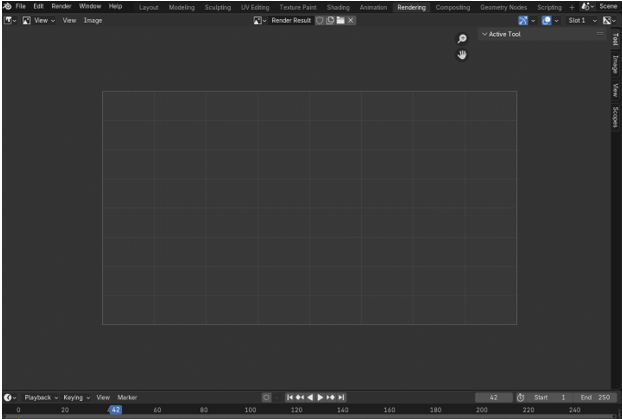The height and width of the screenshot is (419, 622).
Task: Jump to the timeline's first frame
Action: [290, 397]
